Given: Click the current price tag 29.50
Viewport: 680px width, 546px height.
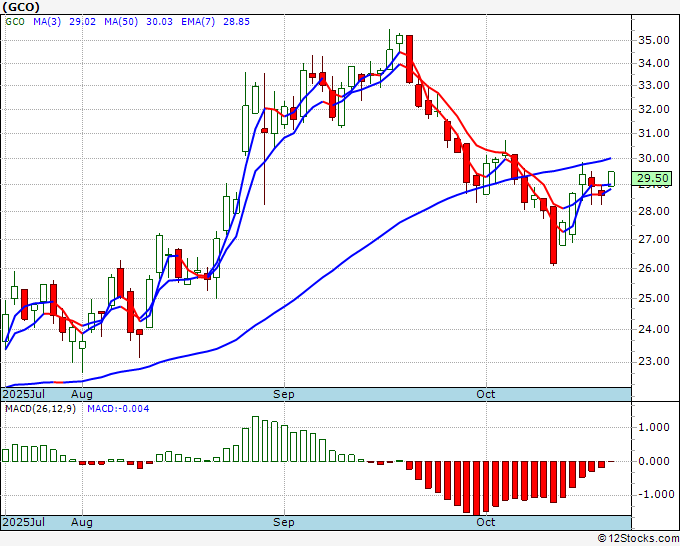Looking at the screenshot, I should click(x=651, y=178).
